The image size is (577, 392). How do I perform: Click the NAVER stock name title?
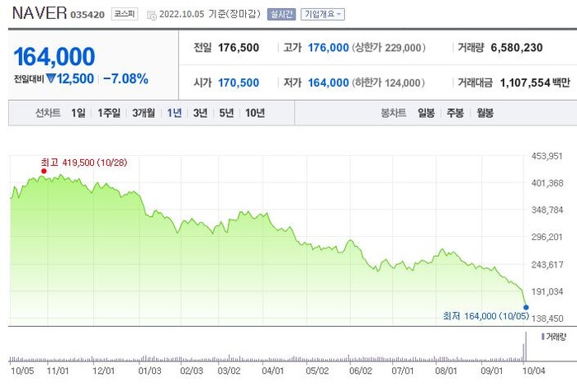pos(39,14)
